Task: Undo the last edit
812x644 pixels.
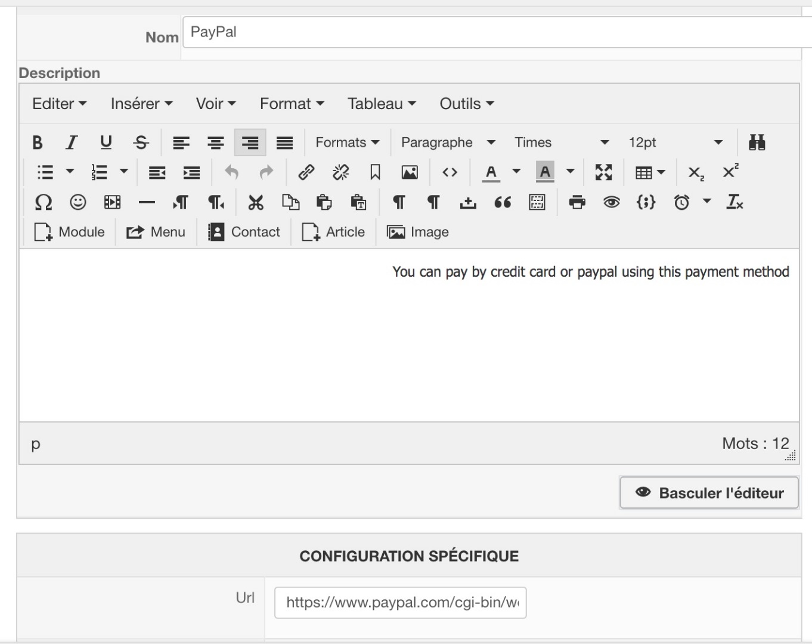Action: click(231, 173)
